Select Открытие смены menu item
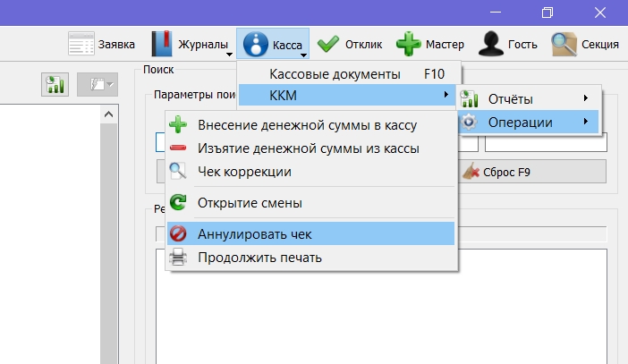This screenshot has width=628, height=364. click(310, 203)
